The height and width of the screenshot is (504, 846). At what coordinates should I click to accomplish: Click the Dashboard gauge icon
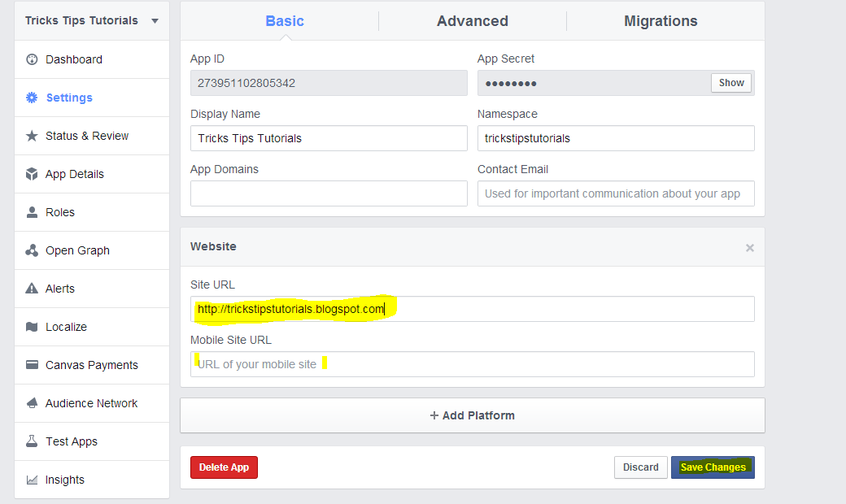(x=32, y=59)
